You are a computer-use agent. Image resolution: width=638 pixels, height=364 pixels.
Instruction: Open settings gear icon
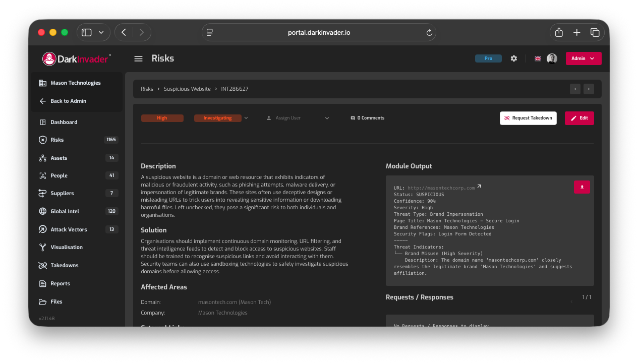513,58
